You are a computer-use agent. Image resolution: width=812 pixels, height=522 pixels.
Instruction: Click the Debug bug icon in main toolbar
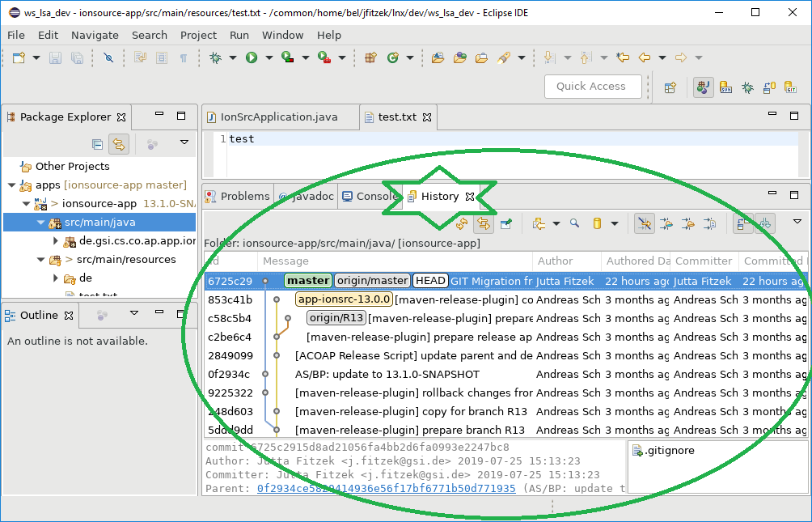click(215, 57)
